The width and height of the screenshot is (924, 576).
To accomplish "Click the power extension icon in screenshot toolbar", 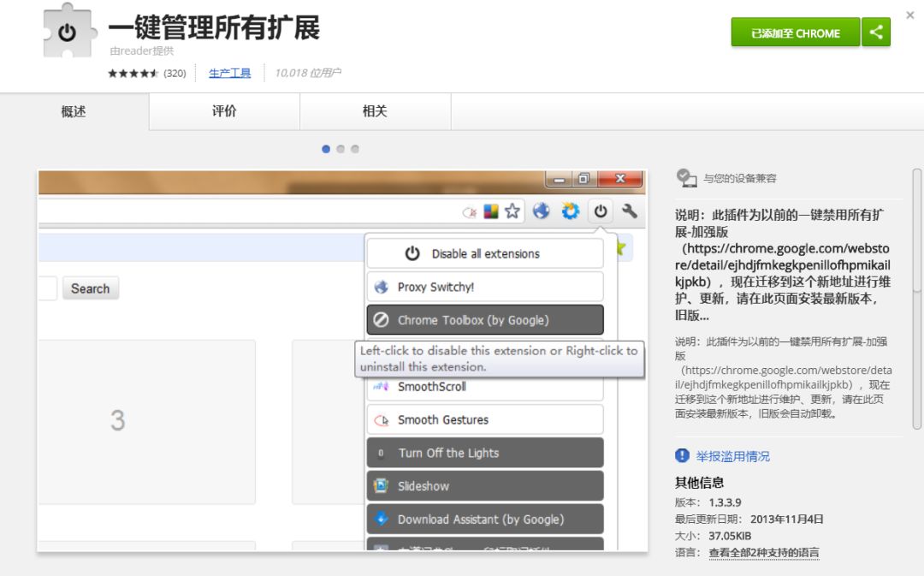I will pyautogui.click(x=601, y=211).
